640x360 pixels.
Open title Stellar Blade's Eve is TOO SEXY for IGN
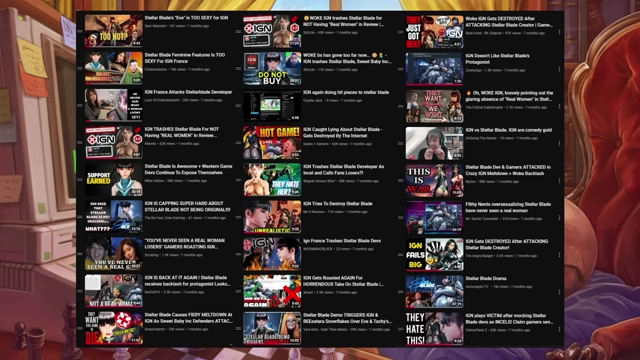186,18
